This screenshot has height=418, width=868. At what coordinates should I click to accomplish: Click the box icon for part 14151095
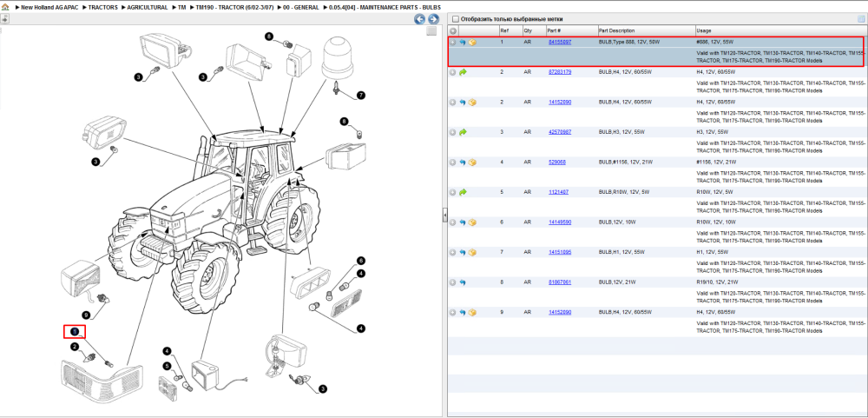pos(472,252)
